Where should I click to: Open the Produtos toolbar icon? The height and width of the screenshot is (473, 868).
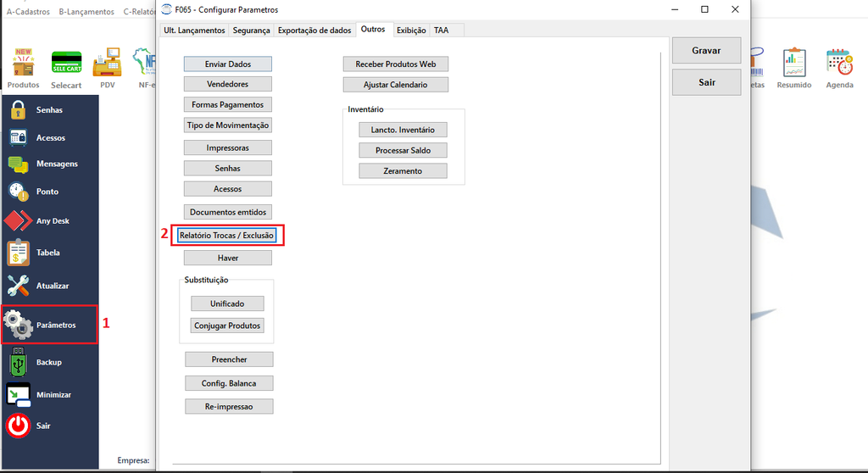23,62
